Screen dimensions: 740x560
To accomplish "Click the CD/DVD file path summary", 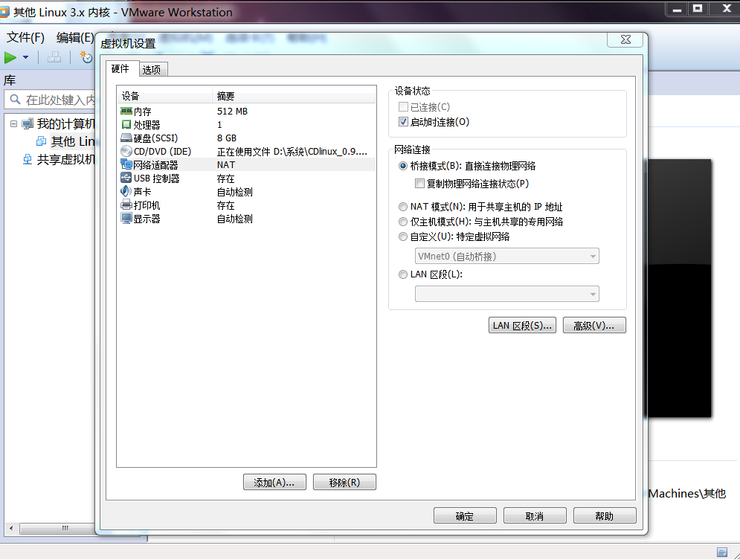I will (x=292, y=152).
